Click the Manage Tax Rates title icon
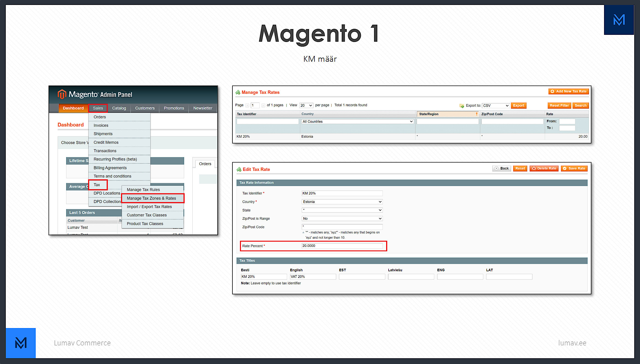640x364 pixels. tap(238, 92)
